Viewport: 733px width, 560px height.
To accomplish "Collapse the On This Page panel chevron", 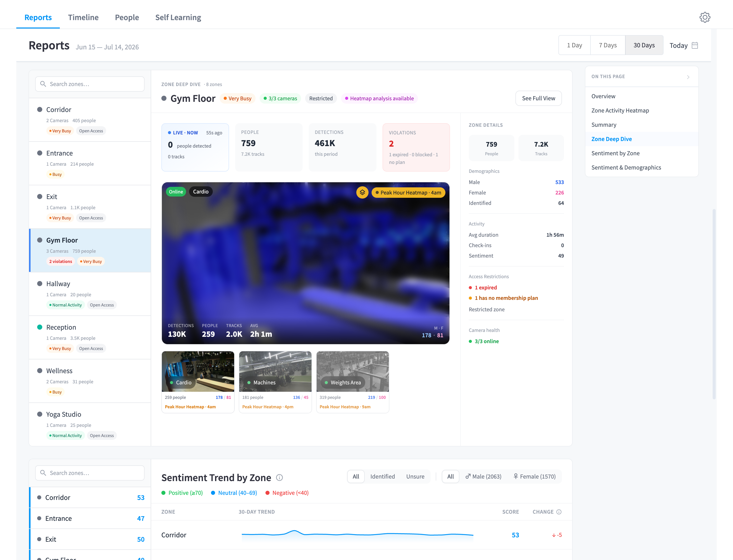I will coord(688,77).
